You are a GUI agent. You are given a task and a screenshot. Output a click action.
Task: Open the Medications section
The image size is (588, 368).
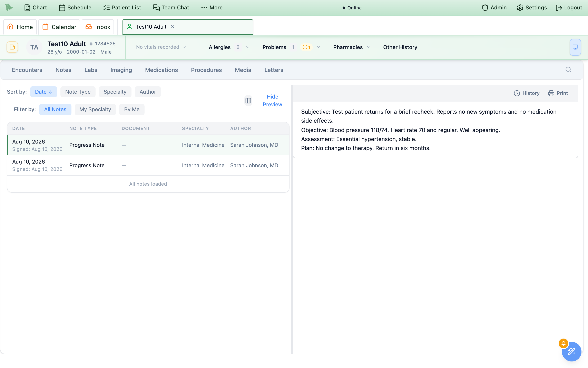click(161, 70)
